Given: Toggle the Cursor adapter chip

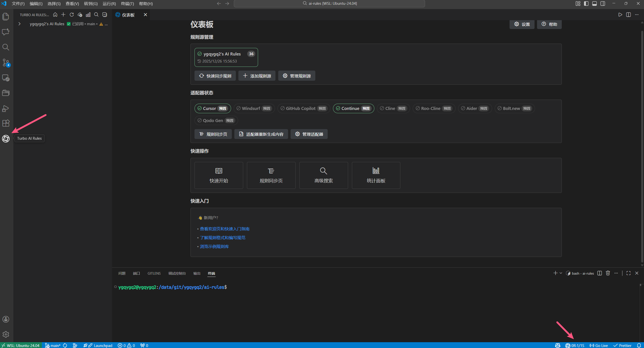Looking at the screenshot, I should [x=212, y=108].
